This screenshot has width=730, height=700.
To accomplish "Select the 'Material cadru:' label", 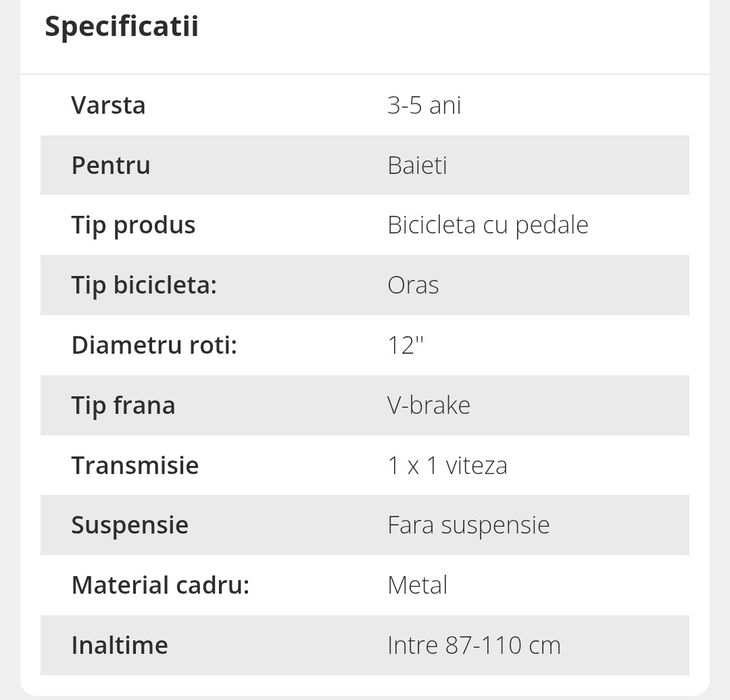I will click(x=160, y=585).
